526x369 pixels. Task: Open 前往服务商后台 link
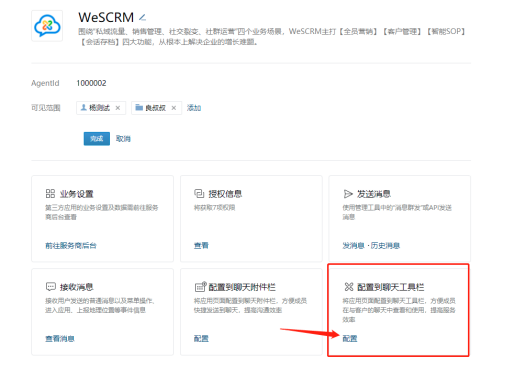coord(71,246)
